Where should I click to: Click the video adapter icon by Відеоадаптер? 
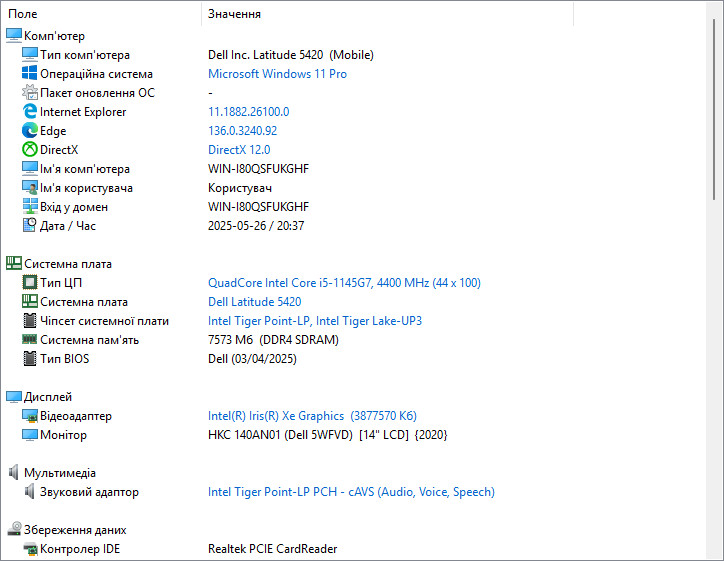[x=30, y=416]
